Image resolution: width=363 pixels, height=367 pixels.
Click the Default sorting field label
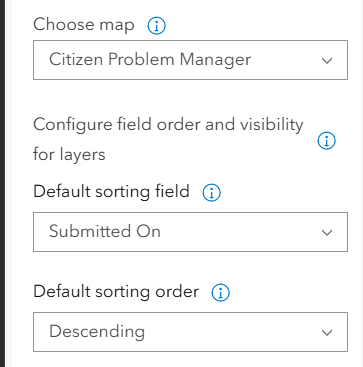[111, 192]
